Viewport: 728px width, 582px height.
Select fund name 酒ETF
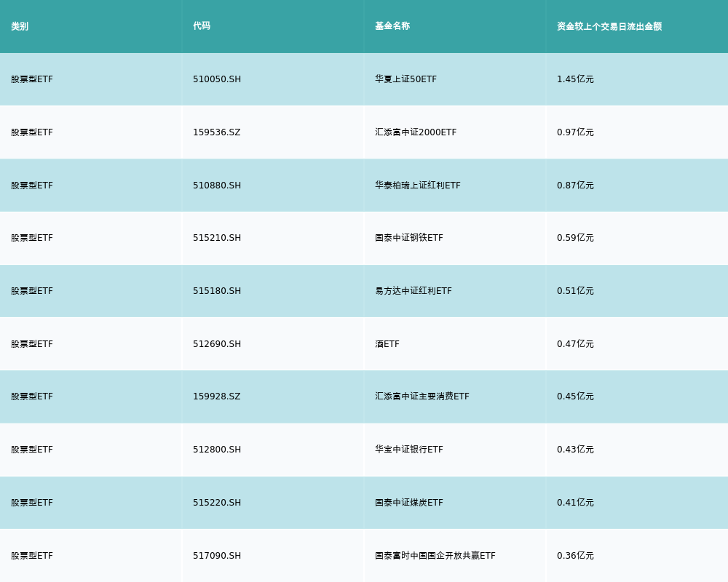387,344
